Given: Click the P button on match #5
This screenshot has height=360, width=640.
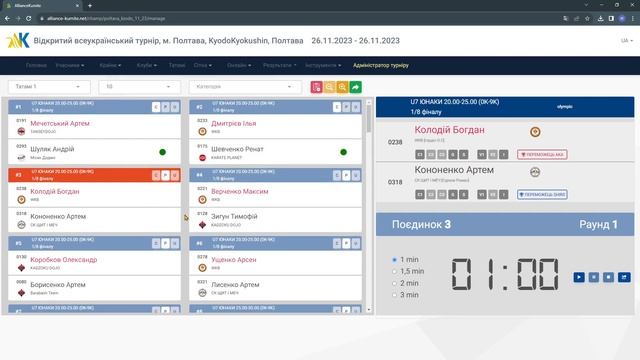Looking at the screenshot, I should tap(165, 243).
